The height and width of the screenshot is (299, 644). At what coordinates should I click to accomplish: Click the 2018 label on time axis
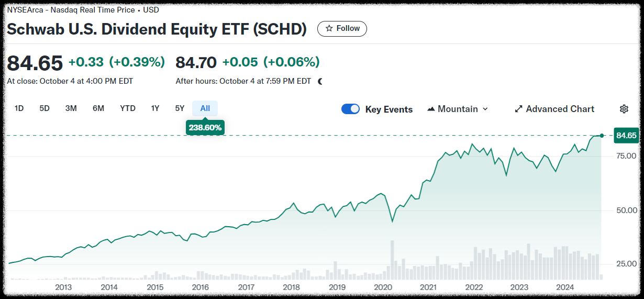click(x=292, y=287)
